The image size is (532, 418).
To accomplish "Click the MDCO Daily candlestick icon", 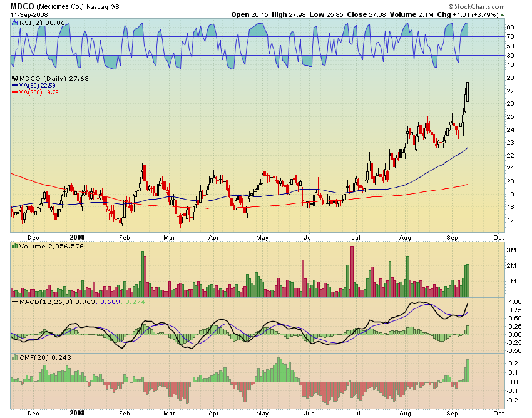I will (x=14, y=78).
